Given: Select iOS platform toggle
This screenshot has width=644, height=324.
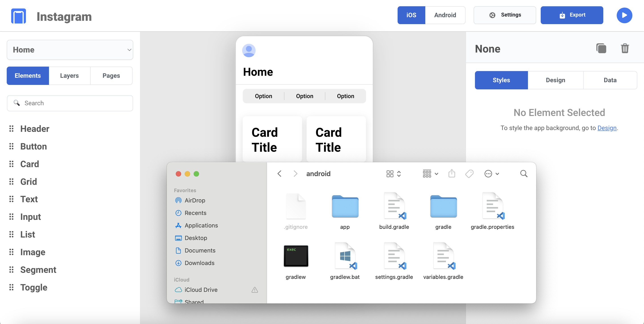Looking at the screenshot, I should tap(411, 15).
